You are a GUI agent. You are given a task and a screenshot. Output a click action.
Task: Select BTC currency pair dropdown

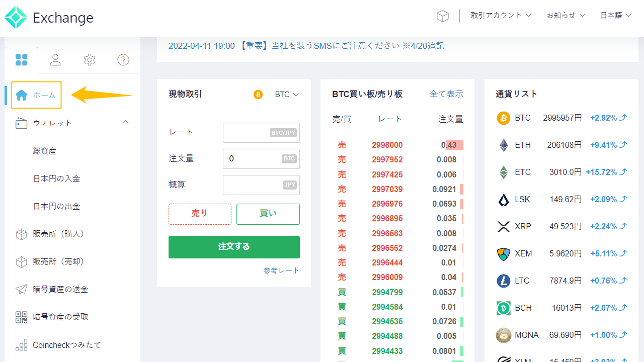[287, 95]
